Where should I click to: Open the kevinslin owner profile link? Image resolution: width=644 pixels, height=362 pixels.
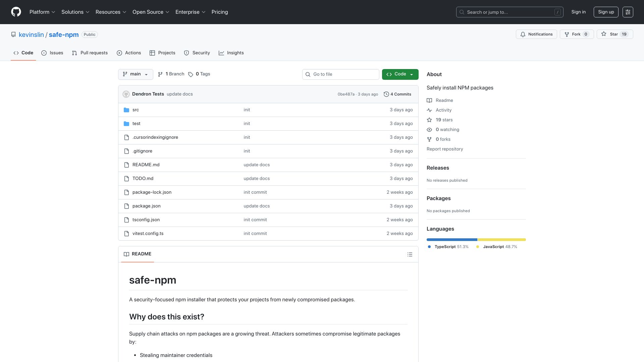(x=31, y=35)
